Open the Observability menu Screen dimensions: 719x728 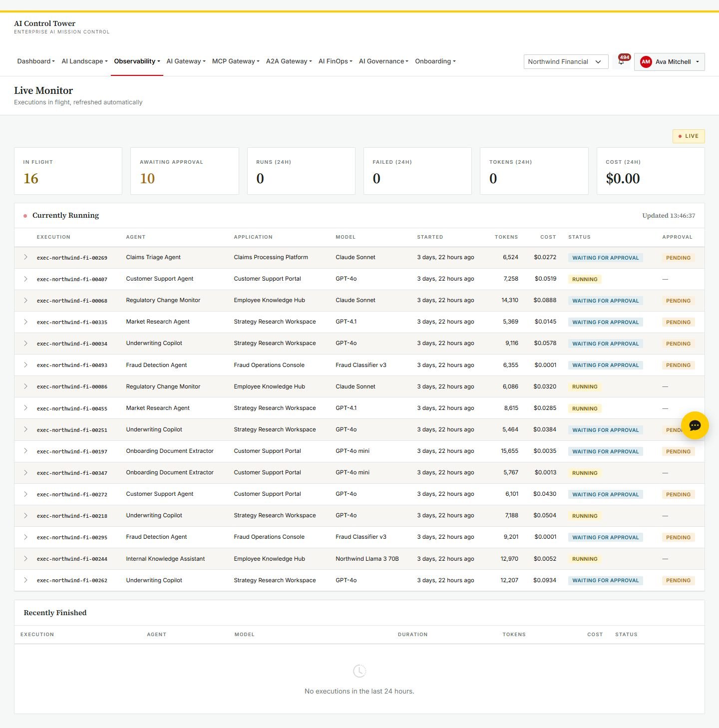point(137,61)
